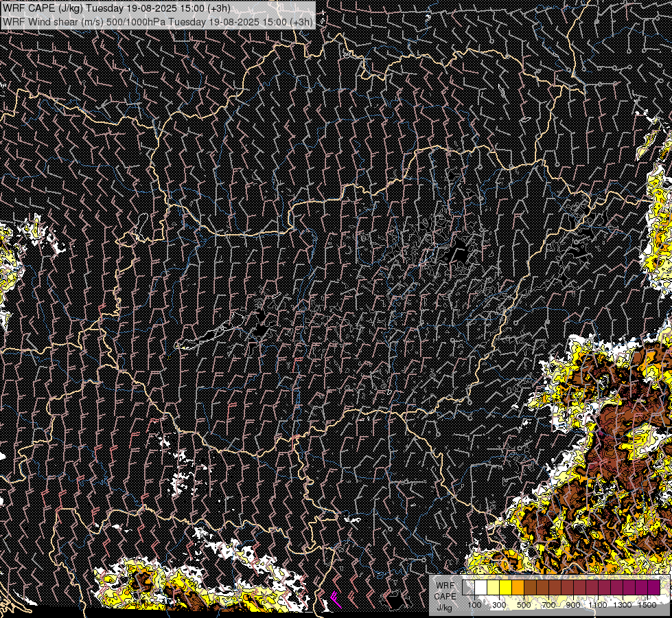Click the '500' legend value
Screen dimensions: 672x618
tap(524, 605)
